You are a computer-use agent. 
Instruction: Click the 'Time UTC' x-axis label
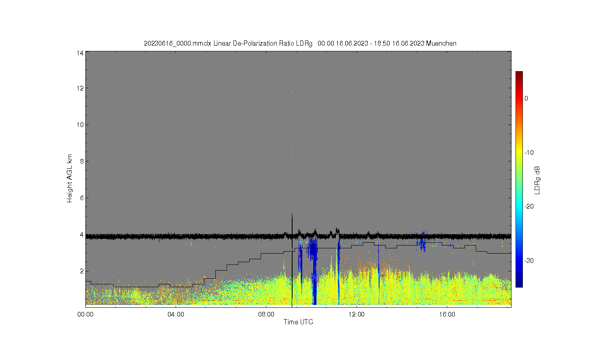tap(298, 322)
